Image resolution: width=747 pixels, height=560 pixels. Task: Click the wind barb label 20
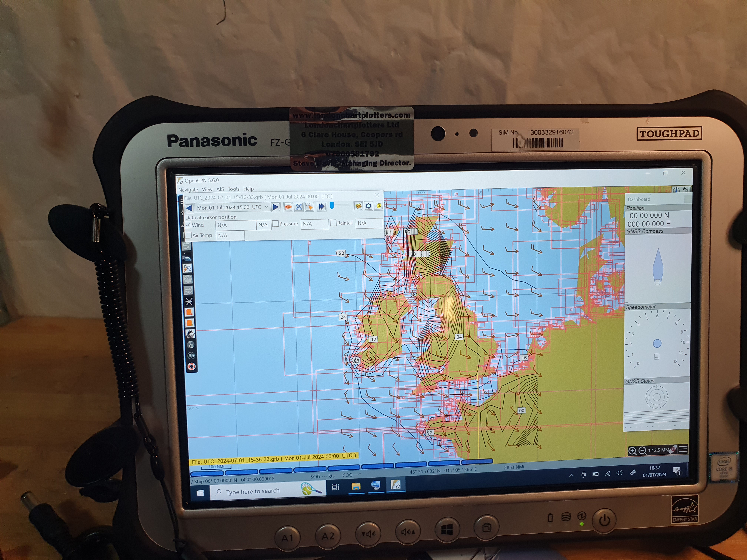[341, 253]
